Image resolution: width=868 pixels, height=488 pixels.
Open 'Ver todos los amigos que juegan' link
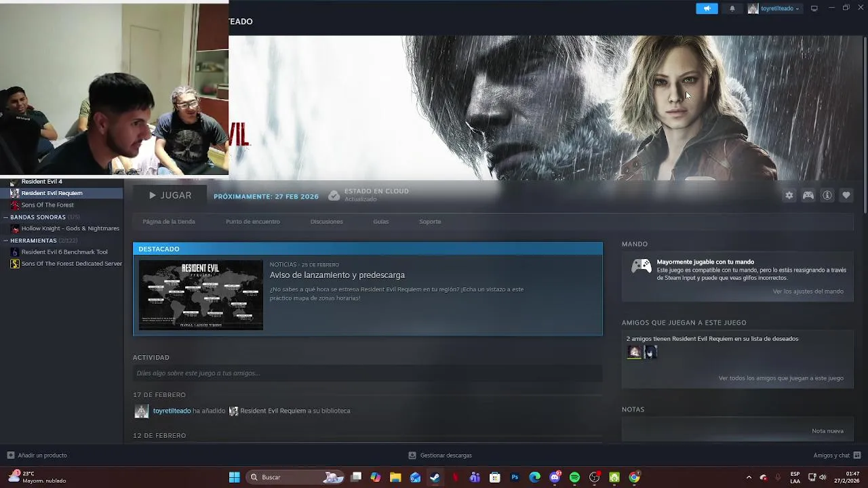(781, 378)
